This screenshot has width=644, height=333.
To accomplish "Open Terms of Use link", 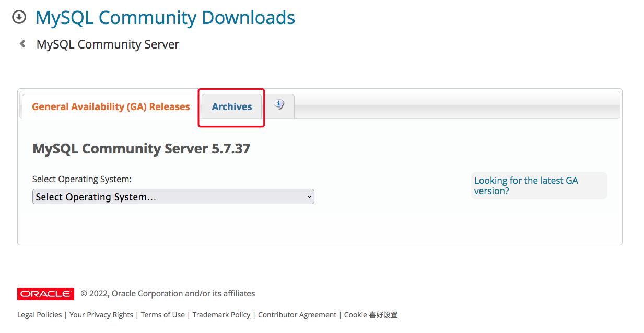I will tap(163, 315).
